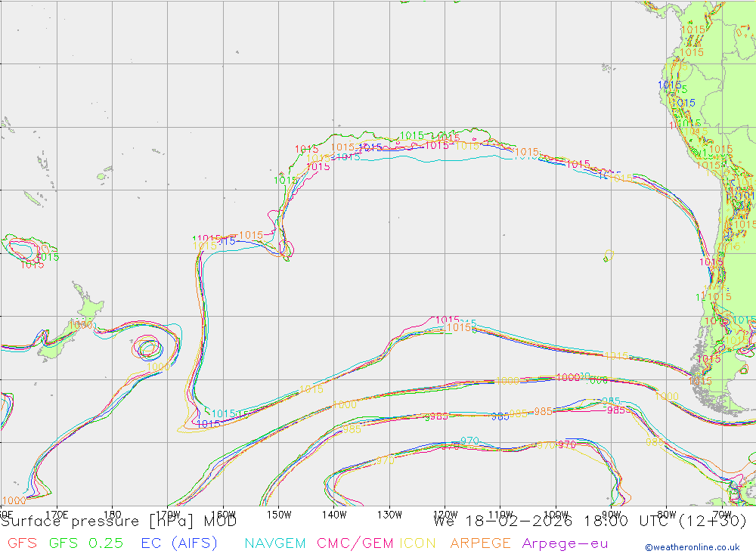Click the CMC/GEM model label
Screen dimensions: 756x554
(x=355, y=543)
